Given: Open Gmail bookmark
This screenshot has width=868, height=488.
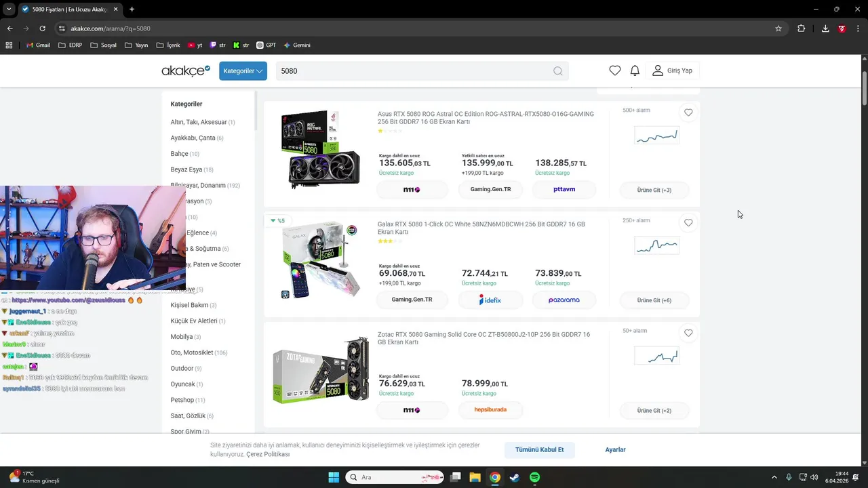Looking at the screenshot, I should [x=37, y=45].
